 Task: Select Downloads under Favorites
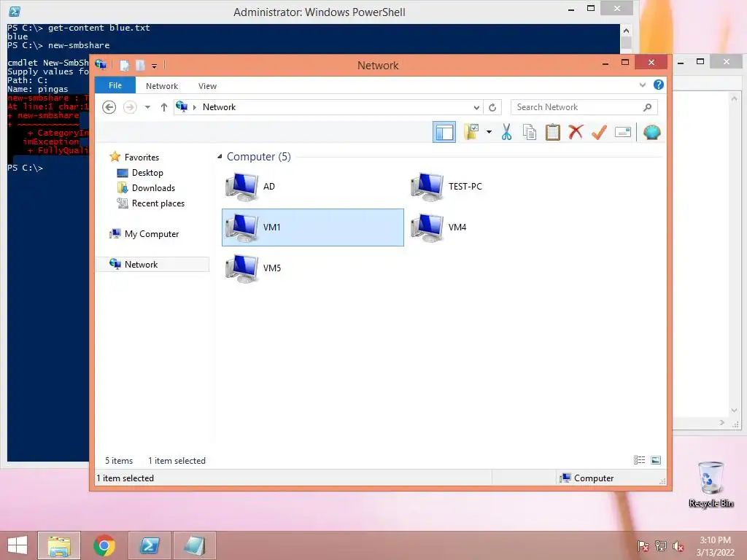(153, 187)
